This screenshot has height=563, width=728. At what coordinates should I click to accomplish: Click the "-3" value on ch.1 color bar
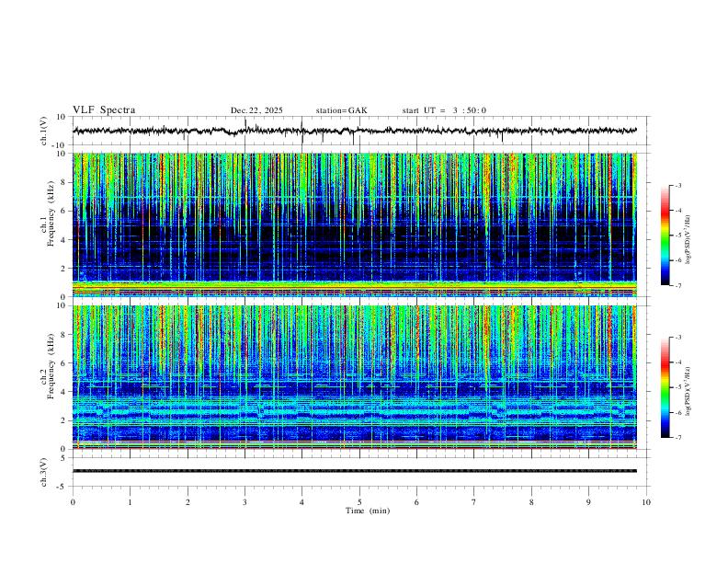[x=677, y=185]
